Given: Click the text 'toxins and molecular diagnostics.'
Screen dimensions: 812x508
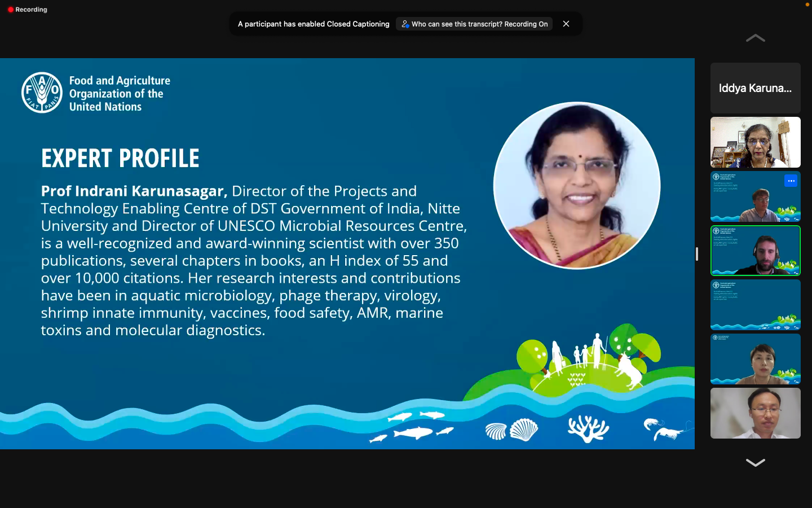Looking at the screenshot, I should [153, 330].
